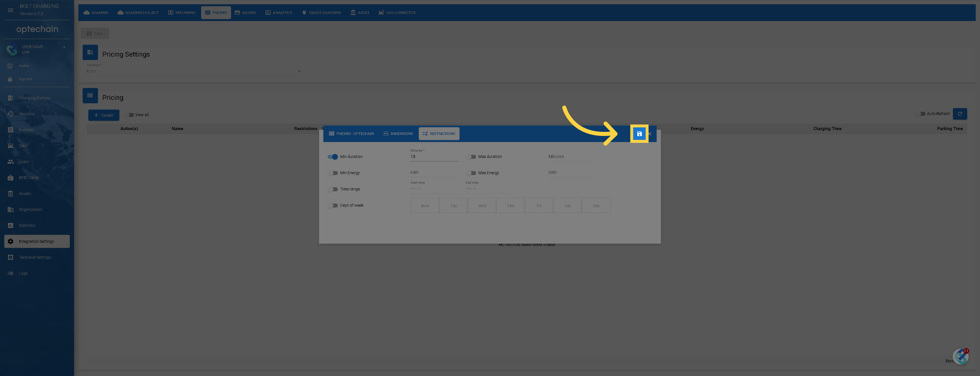Click the refresh icon button
This screenshot has height=376, width=980.
pos(959,114)
